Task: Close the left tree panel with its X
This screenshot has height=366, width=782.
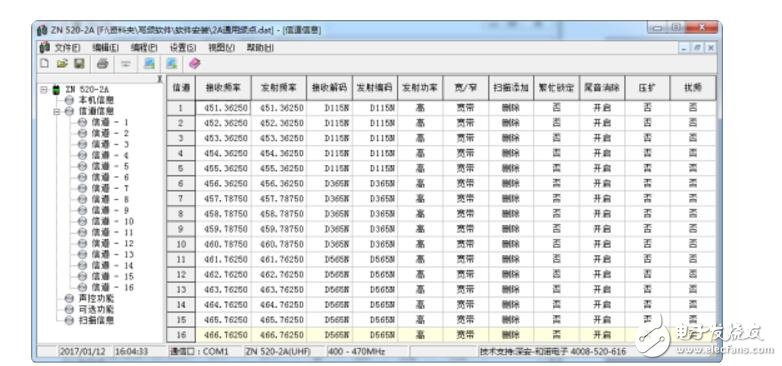Action: 159,79
